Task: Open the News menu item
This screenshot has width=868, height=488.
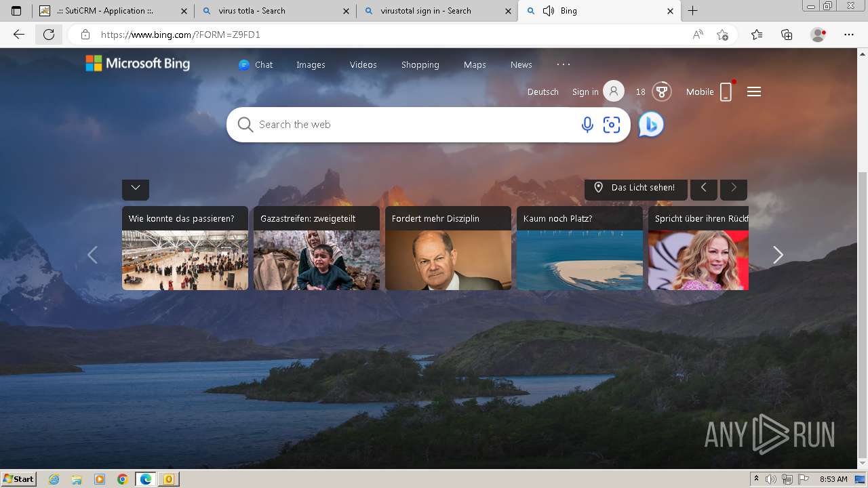Action: pos(521,64)
